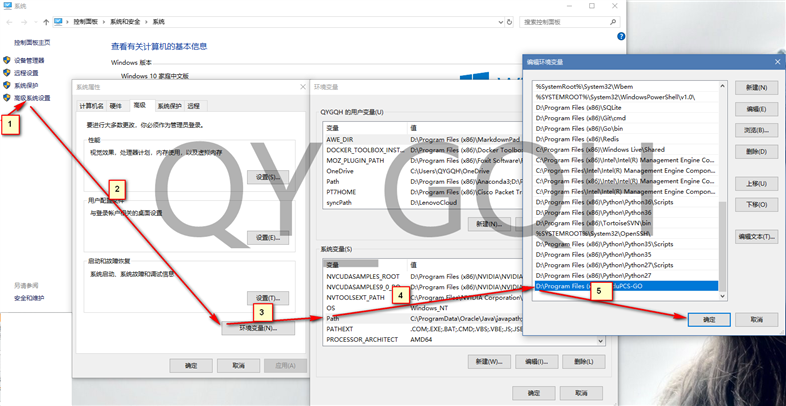Image resolution: width=786 pixels, height=406 pixels.
Task: Click the forward navigation arrow in Control Panel
Action: coord(24,22)
